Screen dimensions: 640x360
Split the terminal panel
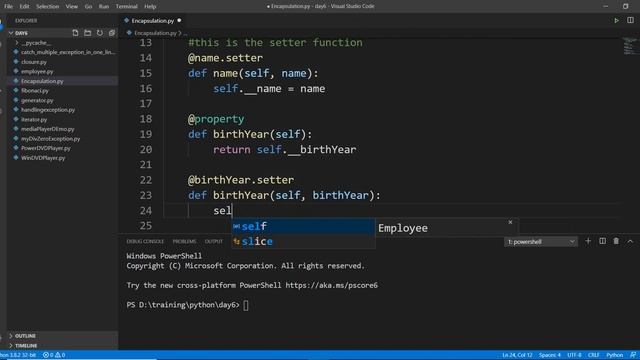pos(602,241)
